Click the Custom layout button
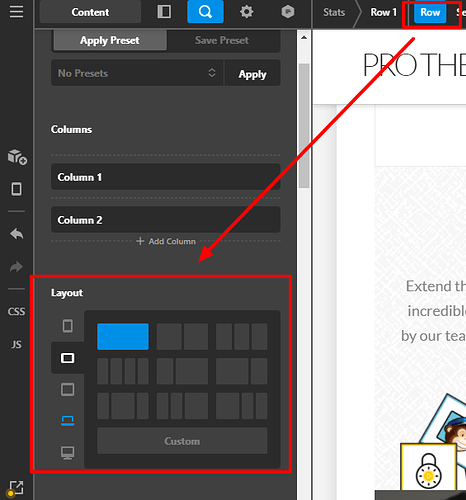 [182, 441]
